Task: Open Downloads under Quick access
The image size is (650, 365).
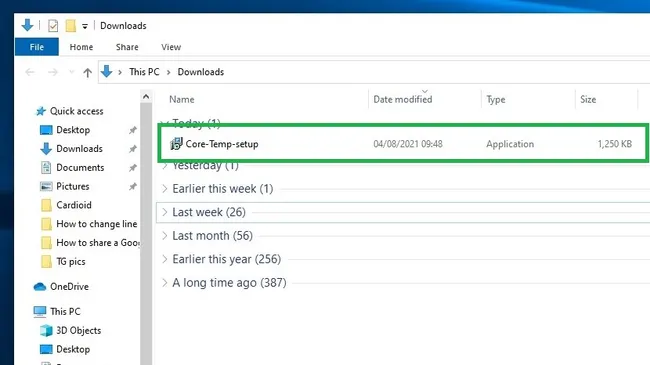Action: coord(79,148)
